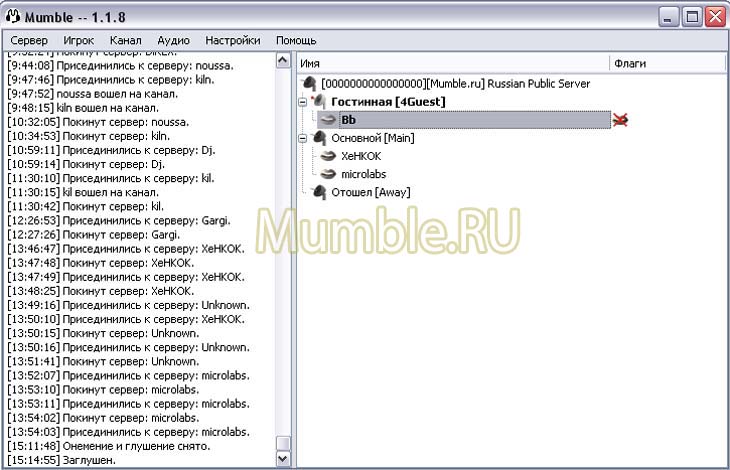Click the log scrollbar's down arrow
This screenshot has width=730, height=470.
tap(282, 459)
